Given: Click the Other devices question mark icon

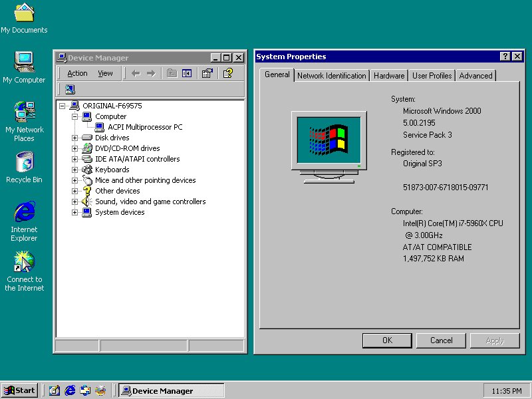Looking at the screenshot, I should coord(87,191).
